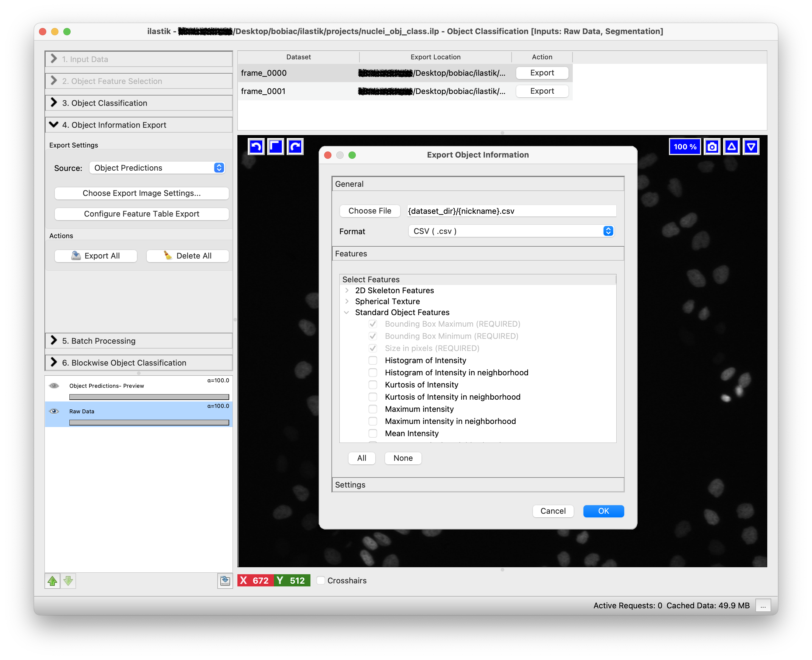Screen dimensions: 812x660
Task: Open the Source dropdown
Action: 157,168
